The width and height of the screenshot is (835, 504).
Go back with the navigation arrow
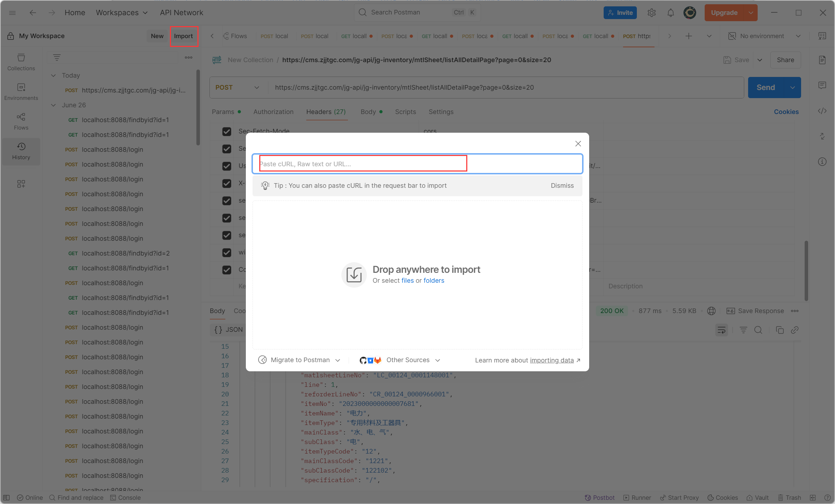(33, 13)
